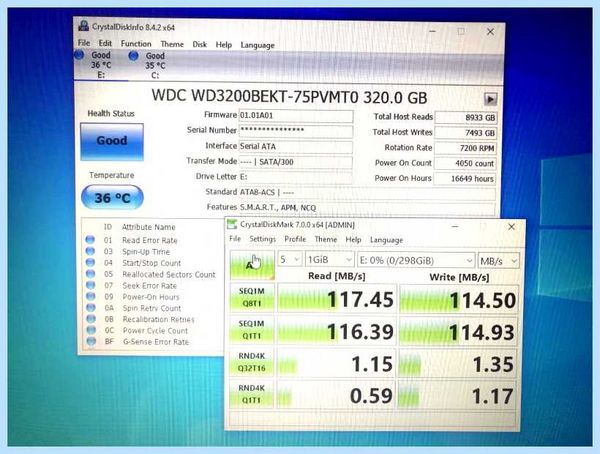Screen dimensions: 600x454
Task: Expand the MB/s unit dropdown
Action: 499,261
